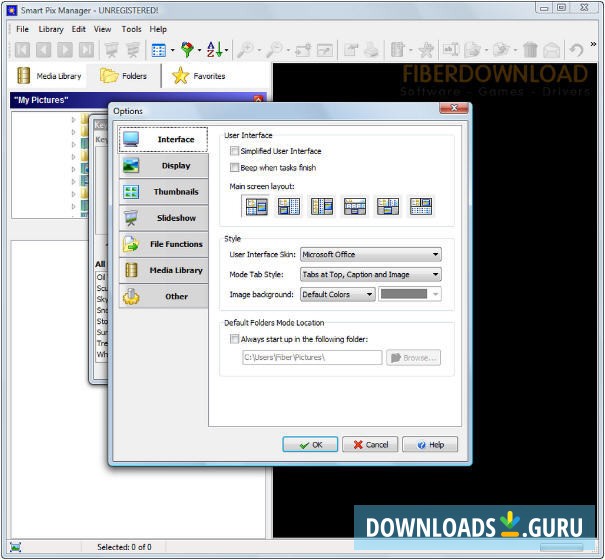Open the File Functions options tab
605x560 pixels.
(x=164, y=244)
